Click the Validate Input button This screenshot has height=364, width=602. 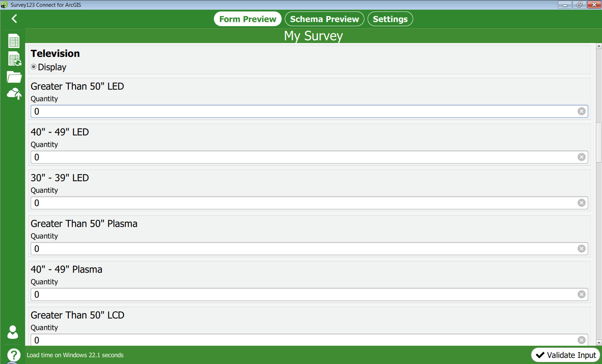click(x=565, y=355)
